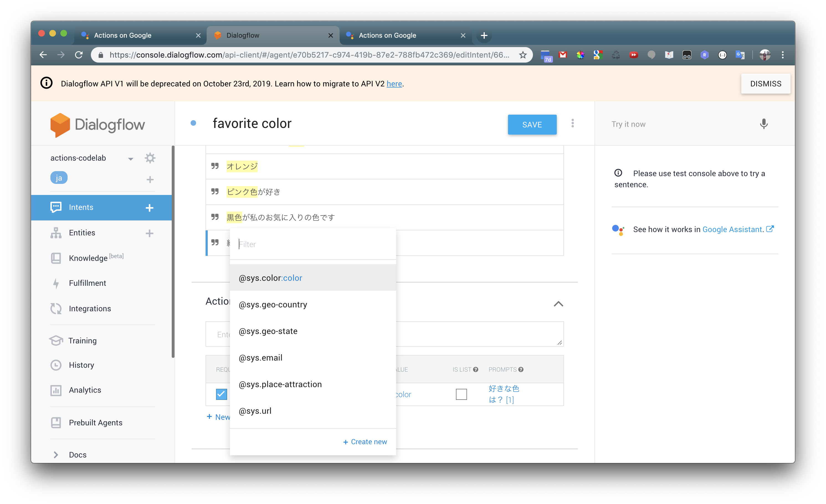The image size is (826, 504).
Task: Click the add language plus icon
Action: click(x=150, y=180)
